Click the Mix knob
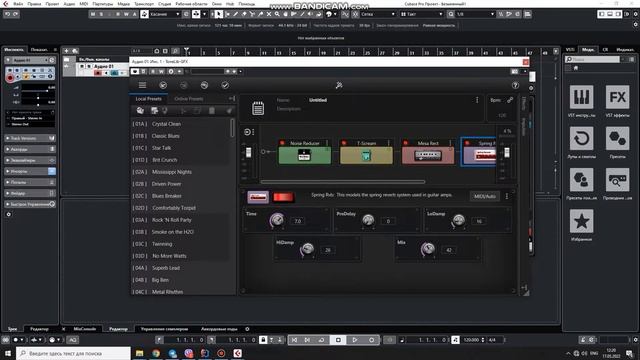 428,249
